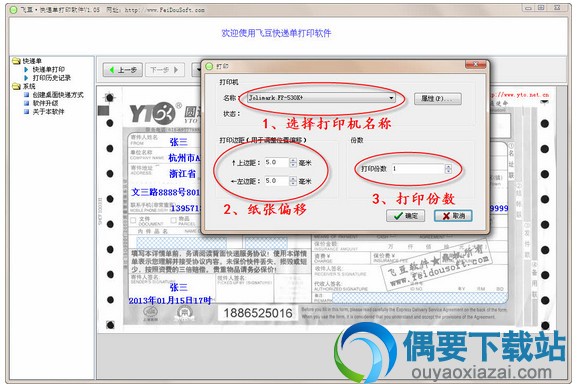The width and height of the screenshot is (577, 384).
Task: Open the 系统 folder icon in the tree
Action: pos(16,86)
